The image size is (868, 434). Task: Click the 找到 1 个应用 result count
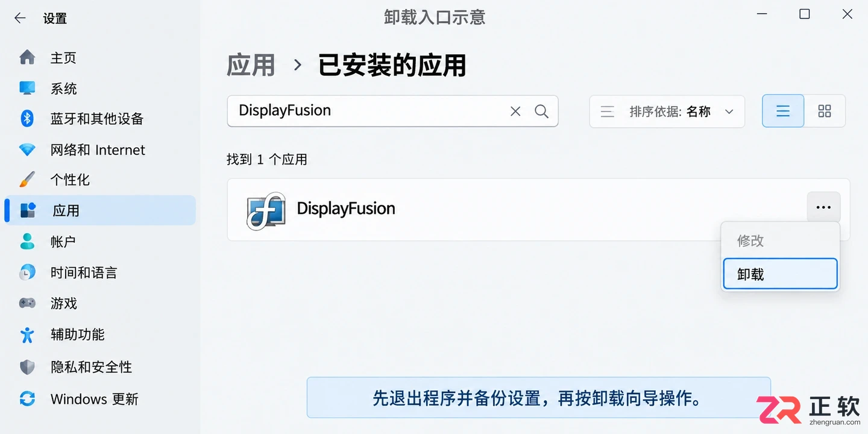tap(267, 160)
